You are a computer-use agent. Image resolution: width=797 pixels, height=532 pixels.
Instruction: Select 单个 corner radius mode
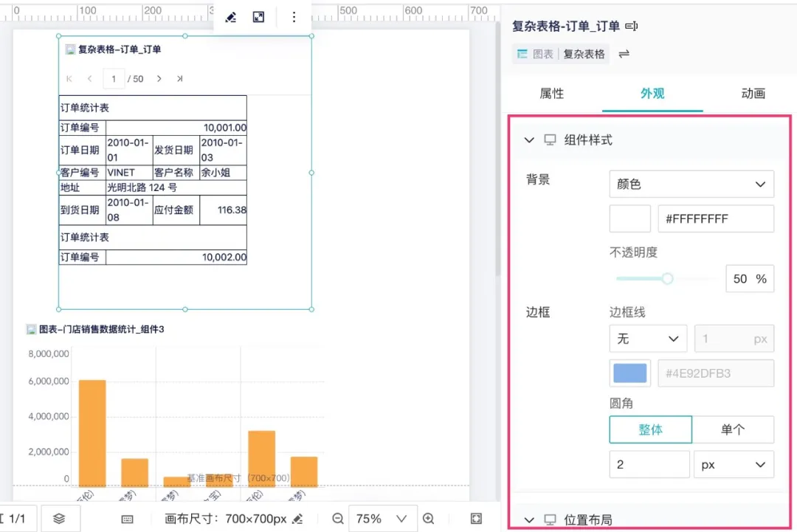point(733,429)
